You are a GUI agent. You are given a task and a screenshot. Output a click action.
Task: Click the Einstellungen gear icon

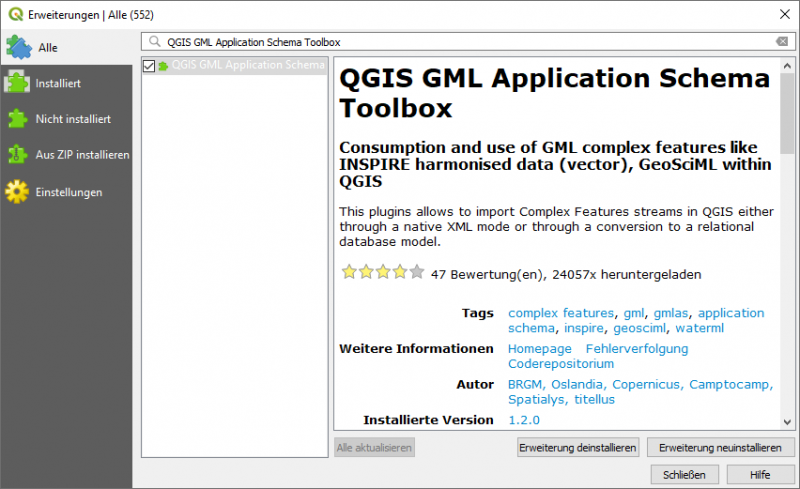tap(17, 192)
